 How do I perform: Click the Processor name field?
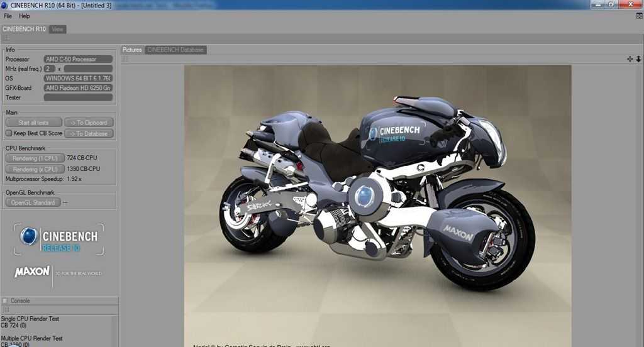click(x=78, y=59)
